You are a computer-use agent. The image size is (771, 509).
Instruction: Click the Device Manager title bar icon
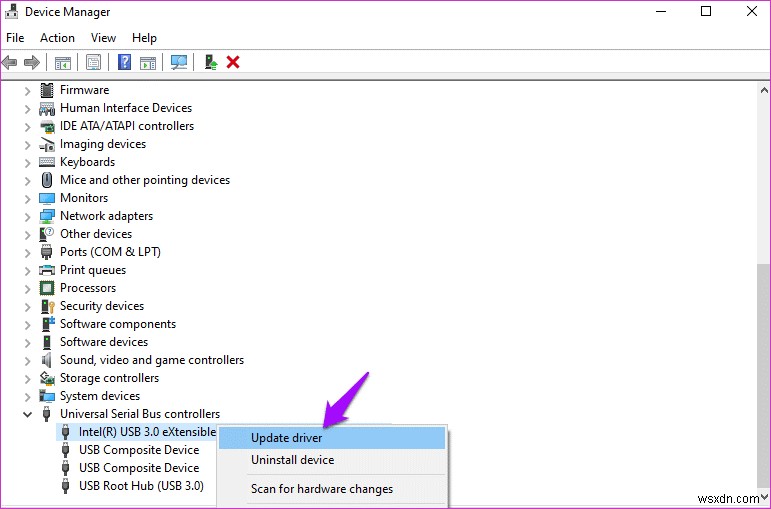coord(11,11)
